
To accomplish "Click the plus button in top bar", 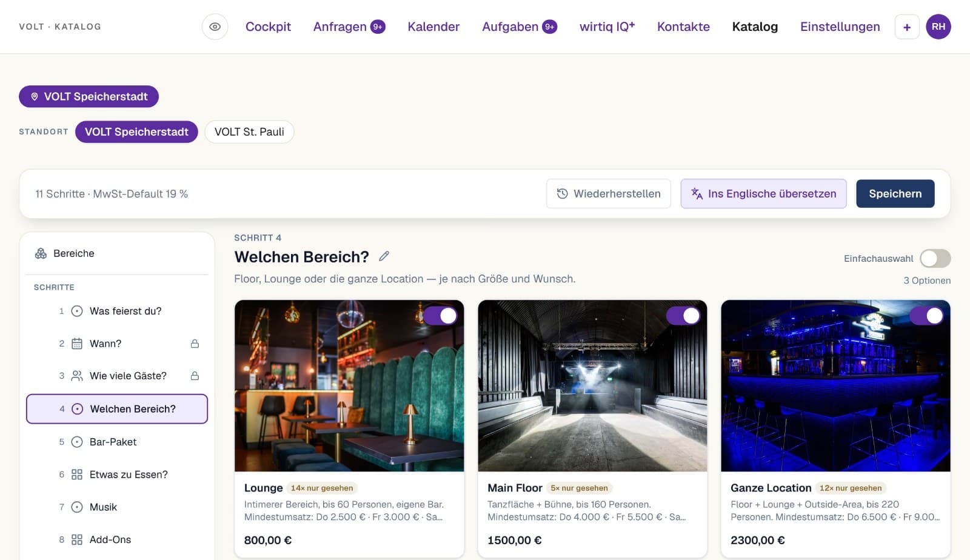I will point(907,27).
